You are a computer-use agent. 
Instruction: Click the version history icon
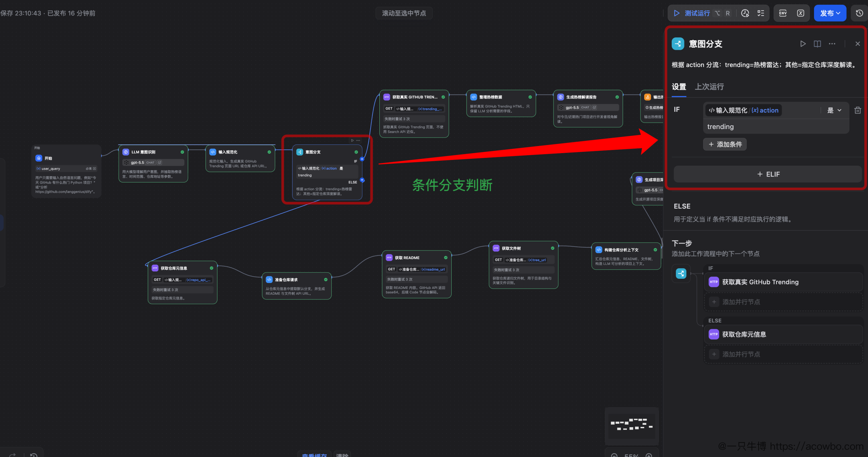click(x=860, y=13)
